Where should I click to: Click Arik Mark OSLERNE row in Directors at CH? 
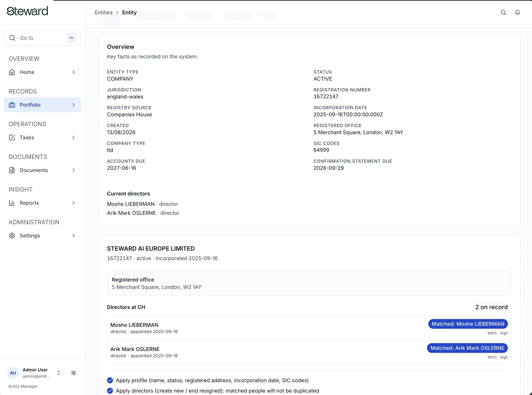coord(309,352)
